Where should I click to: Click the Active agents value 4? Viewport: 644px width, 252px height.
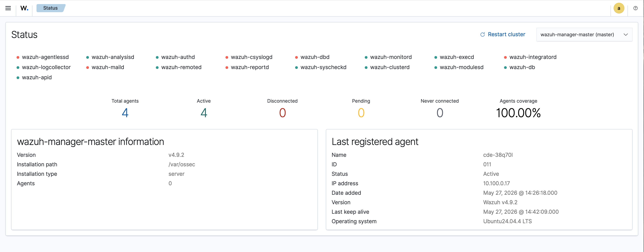pos(204,113)
